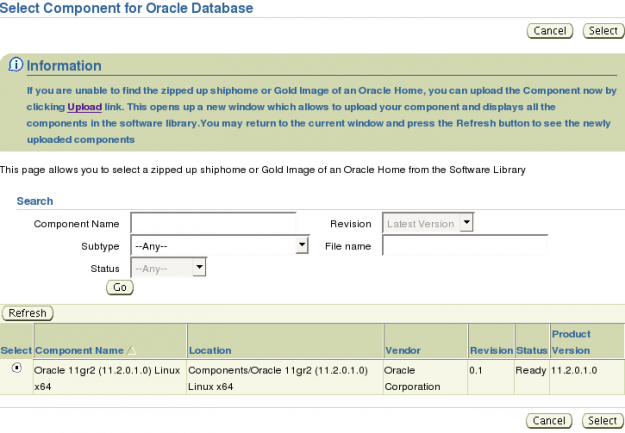Click the top Cancel button
This screenshot has width=625, height=433.
click(x=550, y=31)
